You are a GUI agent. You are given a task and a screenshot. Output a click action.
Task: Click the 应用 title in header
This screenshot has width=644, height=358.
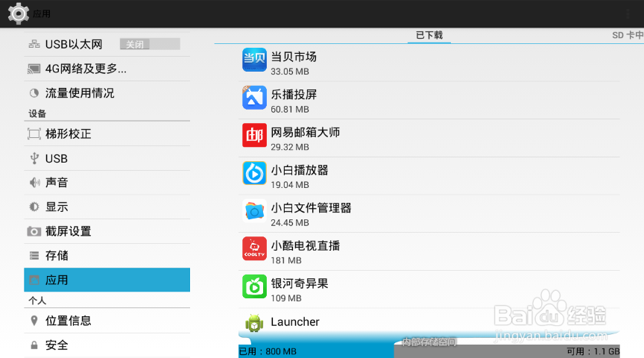pos(42,14)
